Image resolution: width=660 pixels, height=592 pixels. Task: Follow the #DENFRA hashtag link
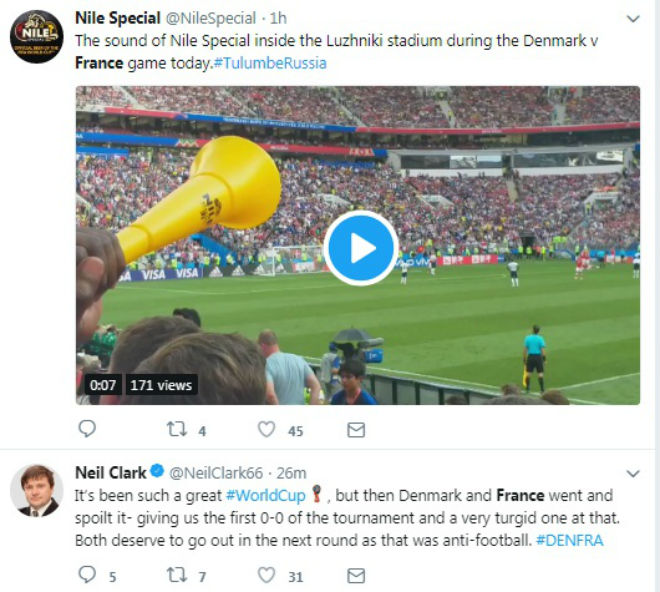[x=568, y=540]
